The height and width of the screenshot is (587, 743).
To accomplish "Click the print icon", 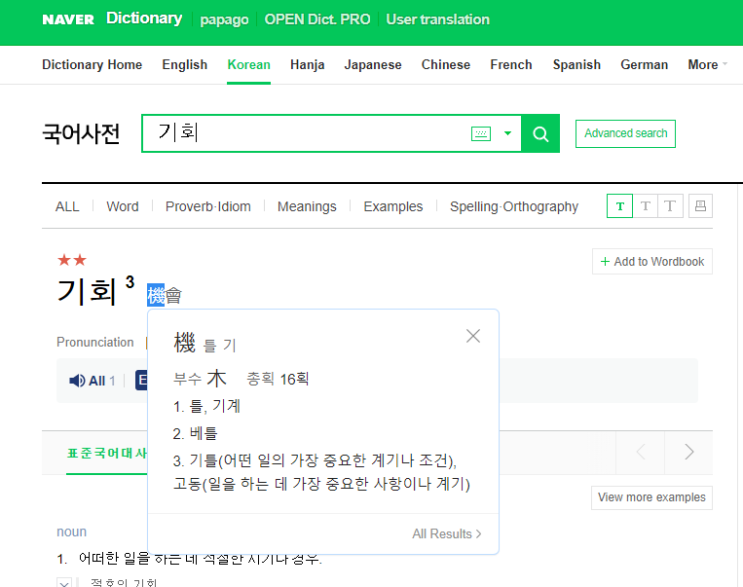I will [x=700, y=206].
